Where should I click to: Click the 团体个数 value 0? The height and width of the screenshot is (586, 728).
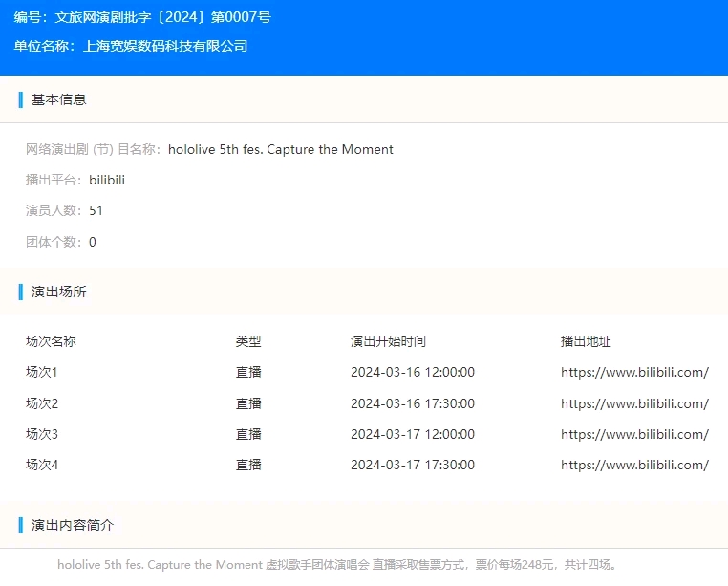click(93, 242)
